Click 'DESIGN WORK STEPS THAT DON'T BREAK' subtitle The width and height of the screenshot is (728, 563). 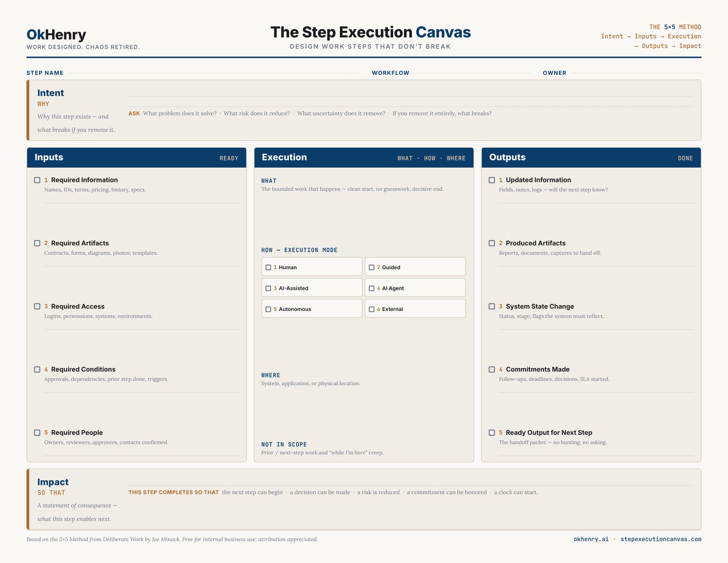pyautogui.click(x=370, y=47)
